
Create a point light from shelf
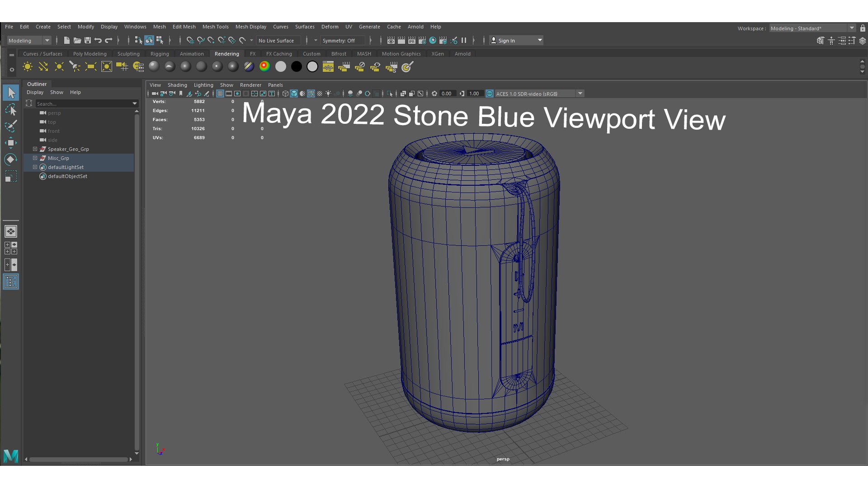[x=59, y=67]
